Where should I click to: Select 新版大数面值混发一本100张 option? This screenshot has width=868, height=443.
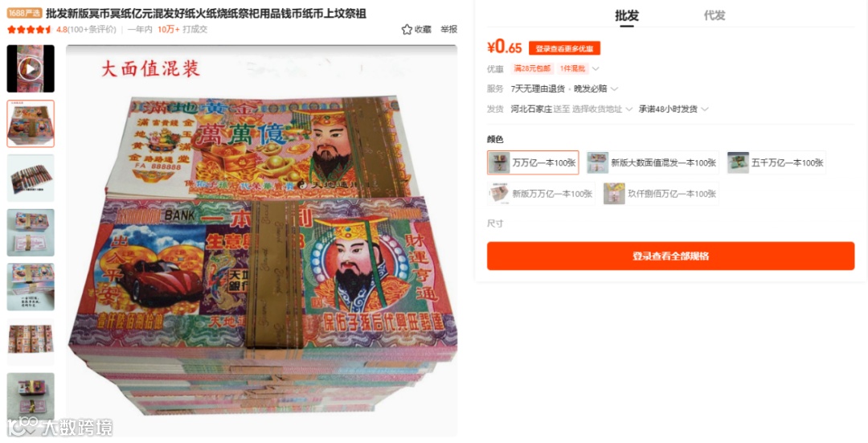[x=653, y=162]
